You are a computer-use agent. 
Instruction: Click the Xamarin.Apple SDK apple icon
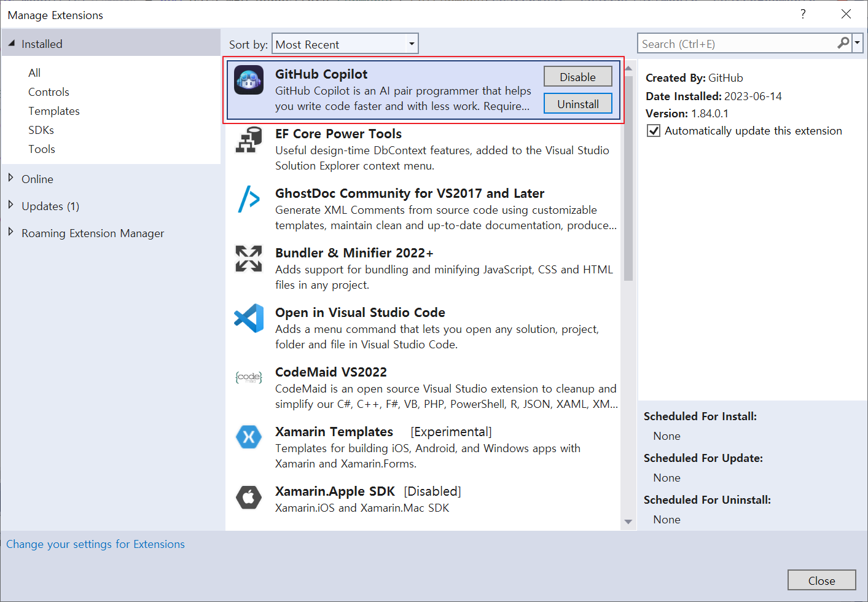(x=249, y=496)
